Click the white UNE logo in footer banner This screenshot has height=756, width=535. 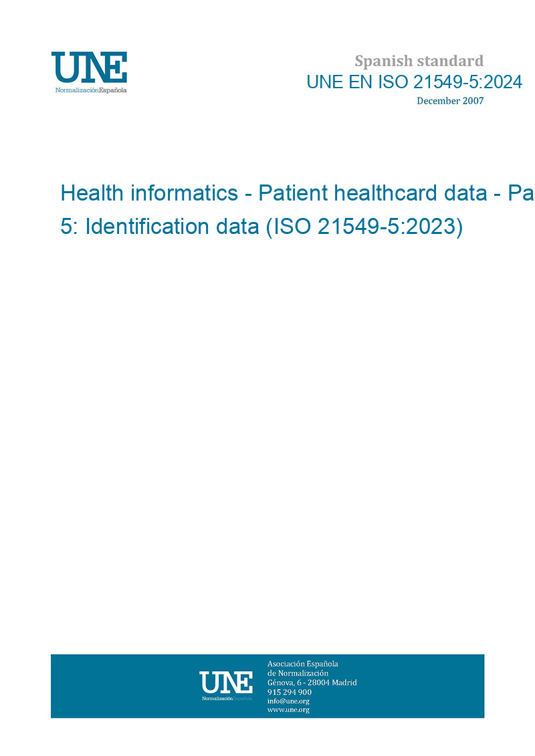click(226, 682)
